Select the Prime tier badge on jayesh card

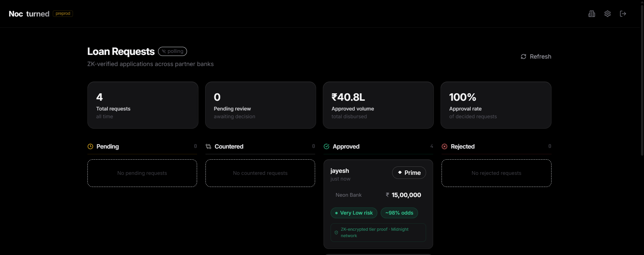[409, 172]
